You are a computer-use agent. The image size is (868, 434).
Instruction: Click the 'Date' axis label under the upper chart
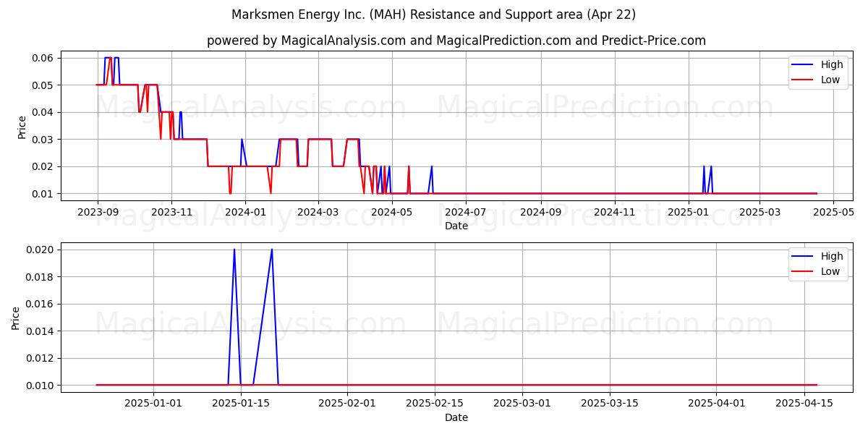point(456,226)
